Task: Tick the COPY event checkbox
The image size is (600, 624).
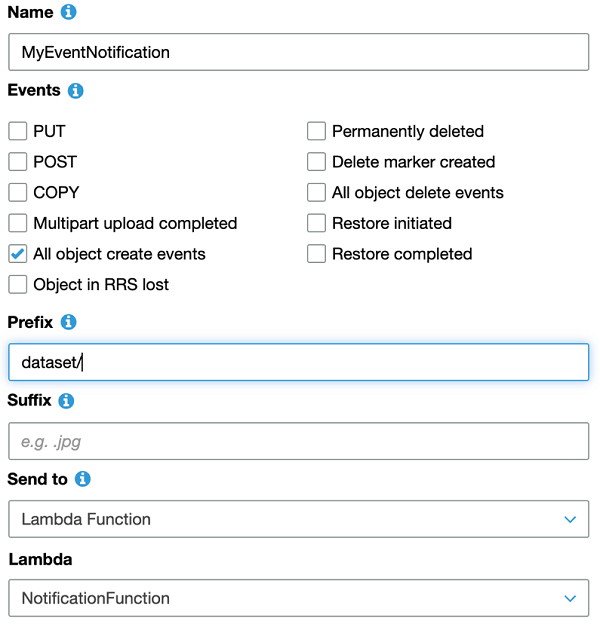Action: click(17, 192)
